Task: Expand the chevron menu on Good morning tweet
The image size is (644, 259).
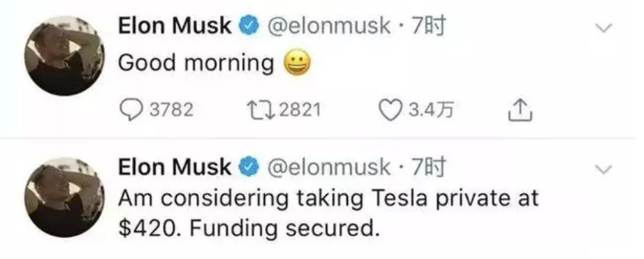Action: pyautogui.click(x=603, y=28)
